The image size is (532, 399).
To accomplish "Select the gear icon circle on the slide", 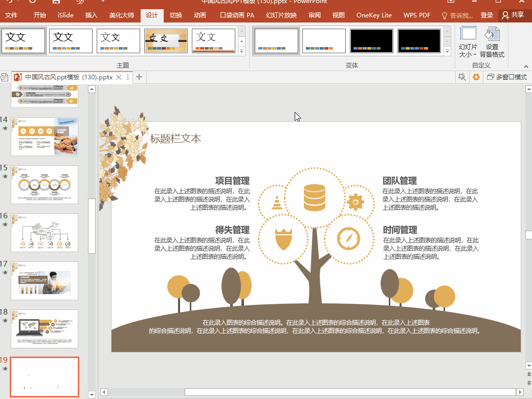I will [x=356, y=202].
